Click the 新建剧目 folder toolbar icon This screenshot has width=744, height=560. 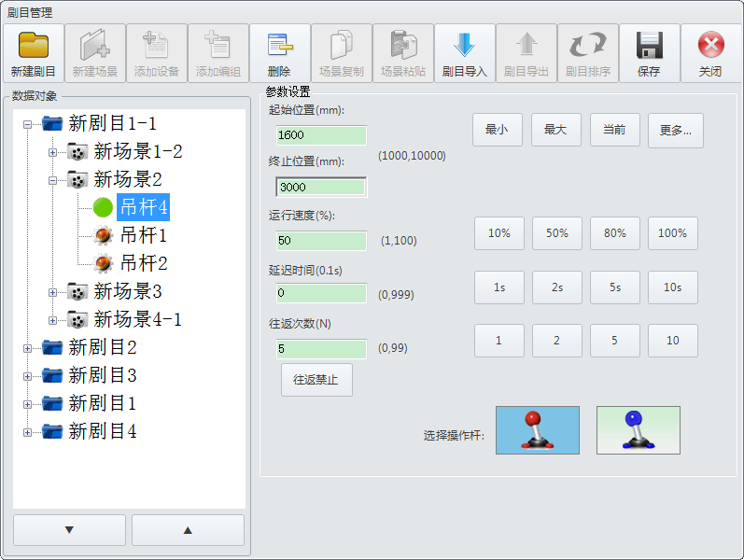pyautogui.click(x=34, y=46)
